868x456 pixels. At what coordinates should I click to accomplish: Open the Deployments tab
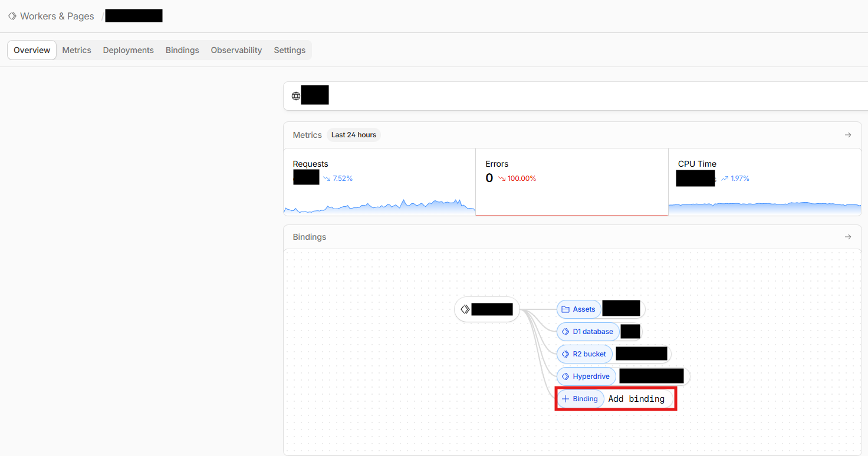[x=128, y=50]
